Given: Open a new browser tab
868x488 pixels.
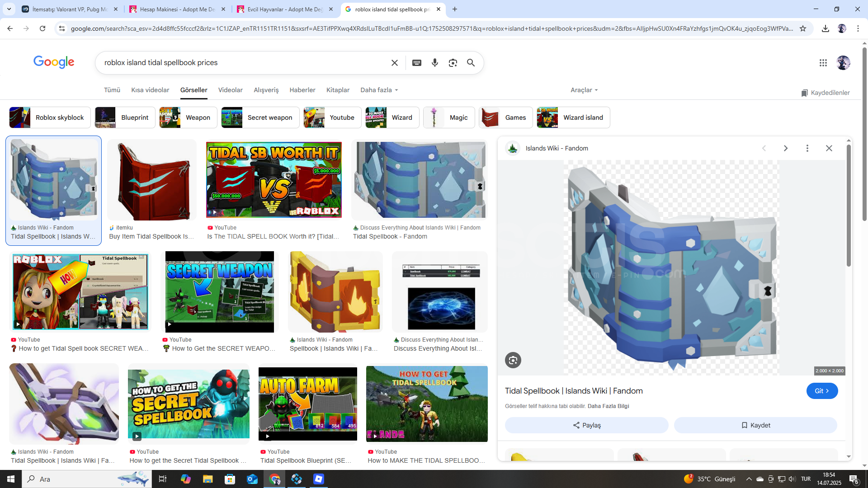Looking at the screenshot, I should 455,9.
